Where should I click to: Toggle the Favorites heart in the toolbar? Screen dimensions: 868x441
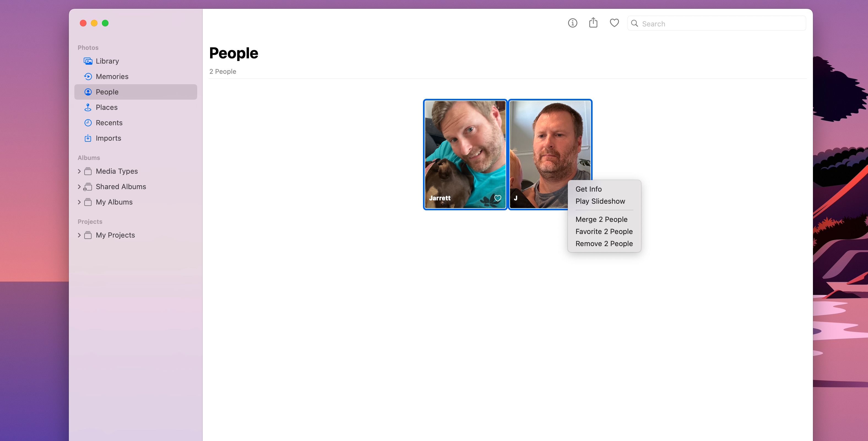click(614, 23)
